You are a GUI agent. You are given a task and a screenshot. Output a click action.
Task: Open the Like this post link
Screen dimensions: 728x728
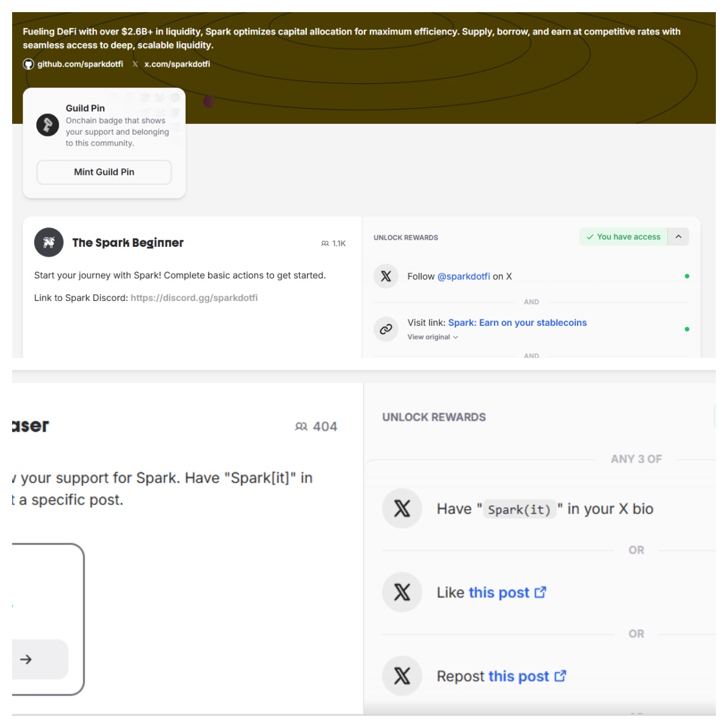coord(507,593)
